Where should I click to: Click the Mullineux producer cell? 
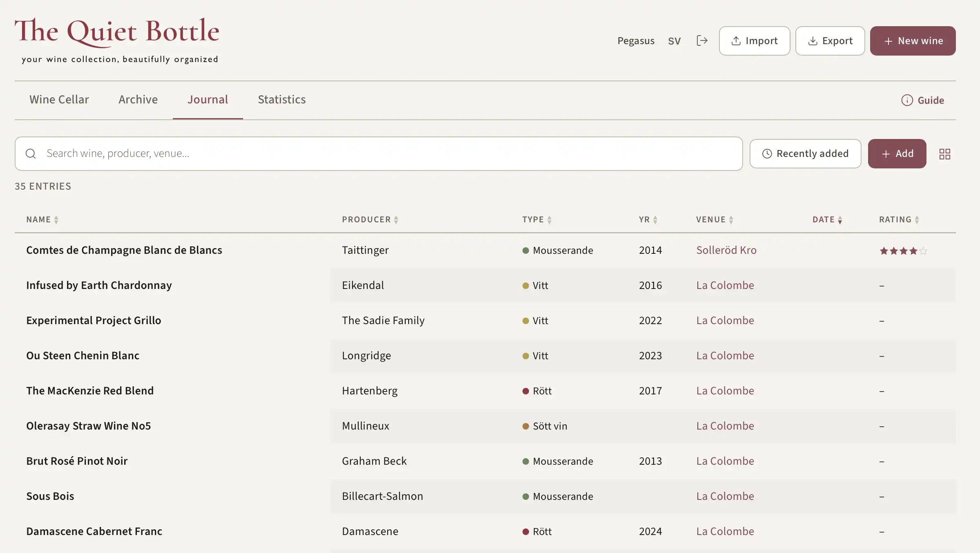coord(366,425)
